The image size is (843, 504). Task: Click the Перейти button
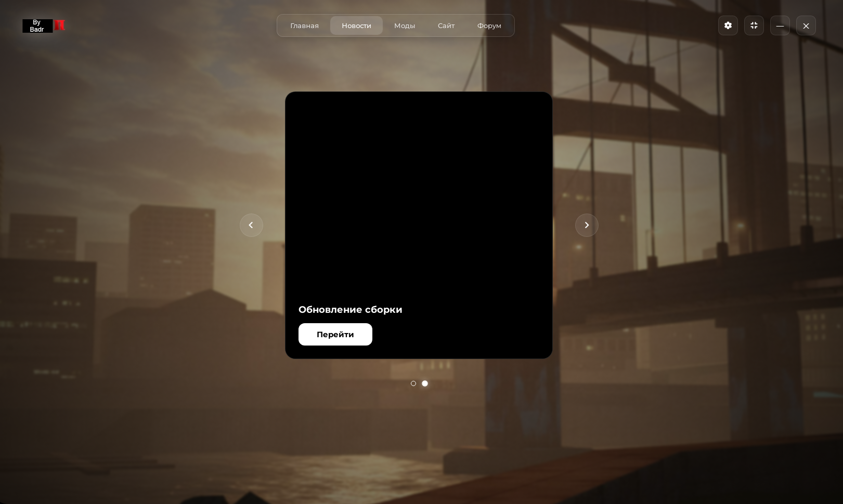point(335,335)
